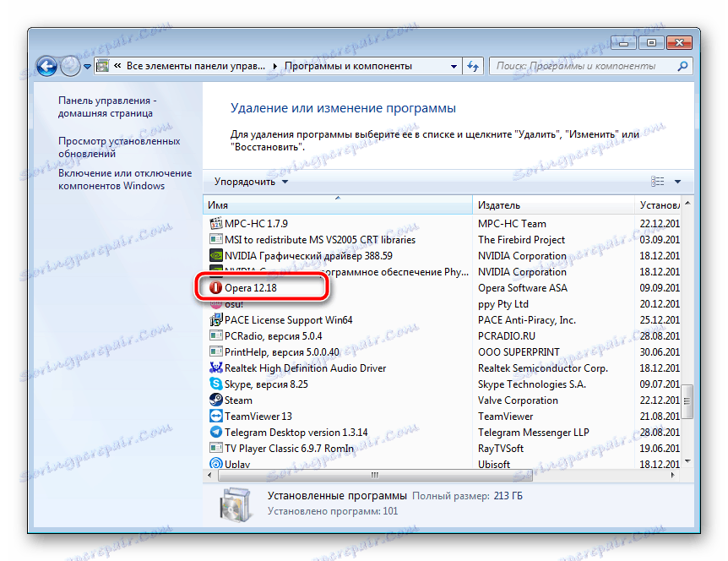Select PCRadio, версия 5.0.4 entry
The image size is (728, 561).
pyautogui.click(x=274, y=336)
